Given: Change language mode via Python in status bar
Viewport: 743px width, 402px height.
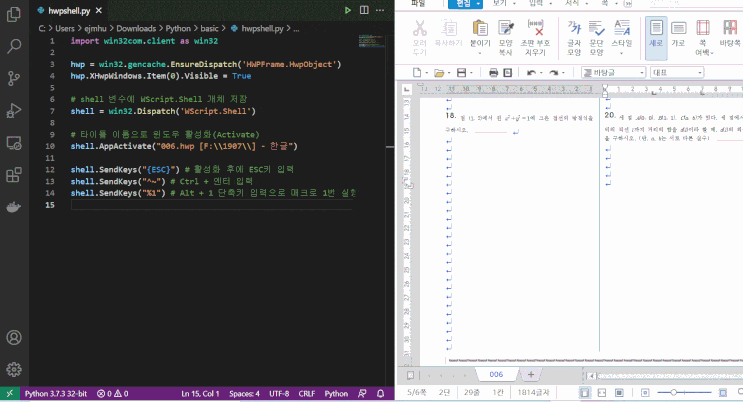Looking at the screenshot, I should (336, 393).
